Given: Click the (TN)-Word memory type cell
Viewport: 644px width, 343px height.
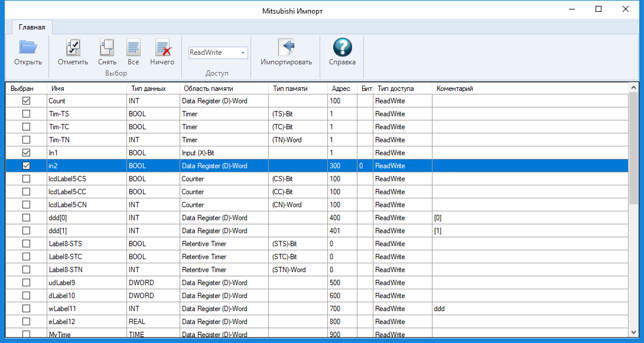Looking at the screenshot, I should coord(298,139).
